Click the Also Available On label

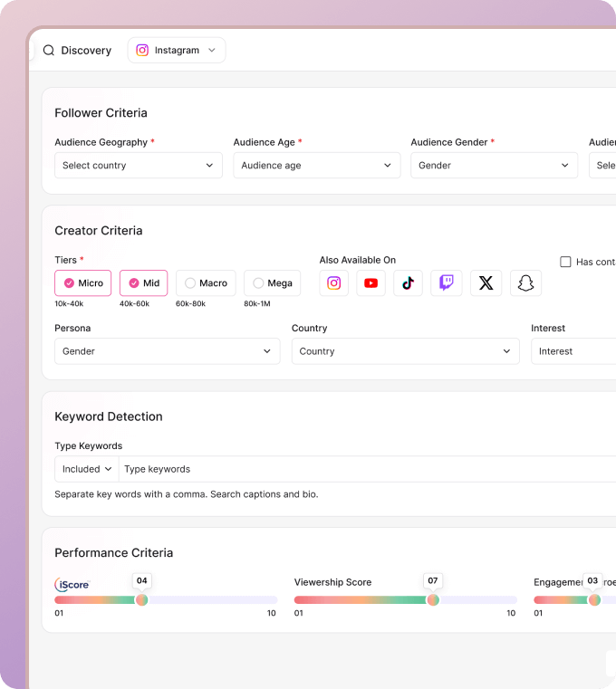click(358, 260)
